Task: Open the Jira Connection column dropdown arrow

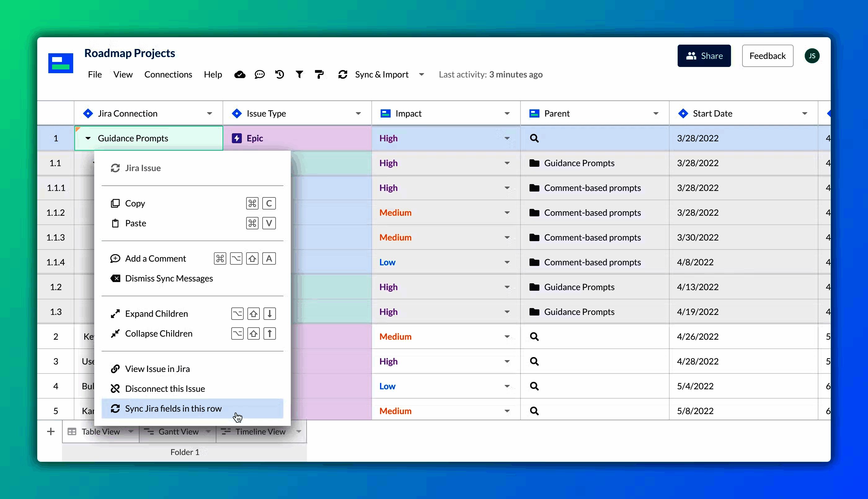Action: 209,113
